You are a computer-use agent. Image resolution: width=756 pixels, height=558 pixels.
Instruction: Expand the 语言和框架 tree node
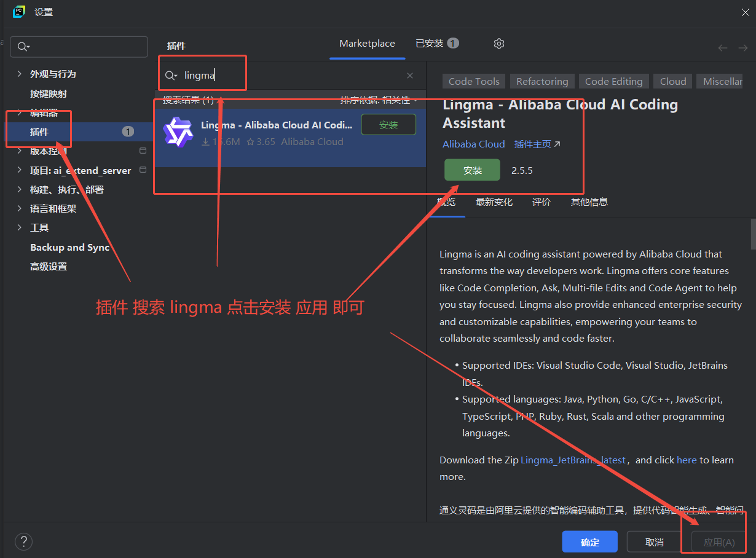pyautogui.click(x=19, y=208)
